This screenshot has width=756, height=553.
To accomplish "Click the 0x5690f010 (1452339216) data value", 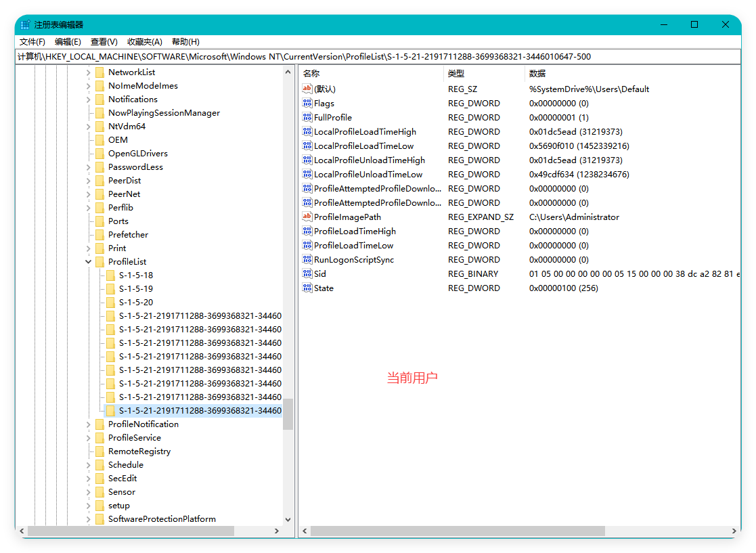I will (579, 146).
